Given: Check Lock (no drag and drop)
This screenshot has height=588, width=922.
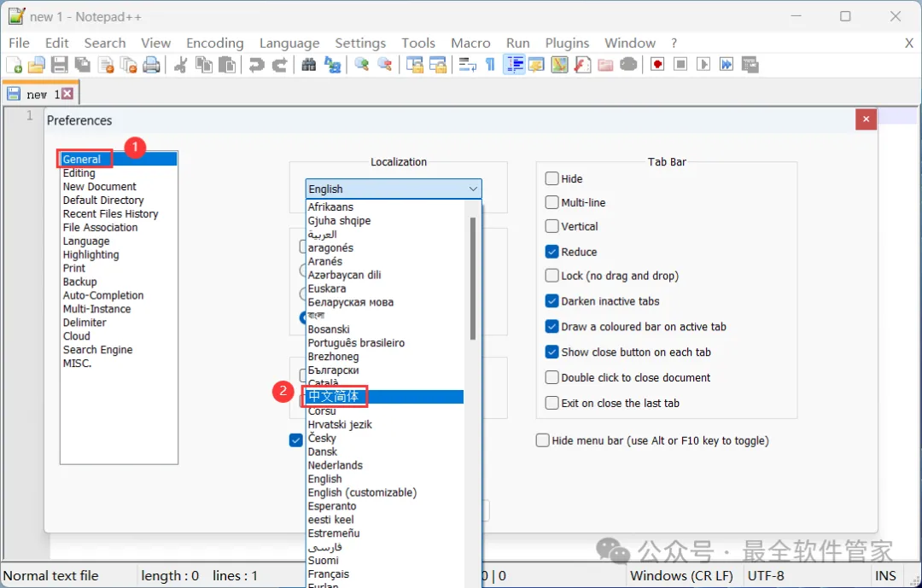Looking at the screenshot, I should 551,276.
